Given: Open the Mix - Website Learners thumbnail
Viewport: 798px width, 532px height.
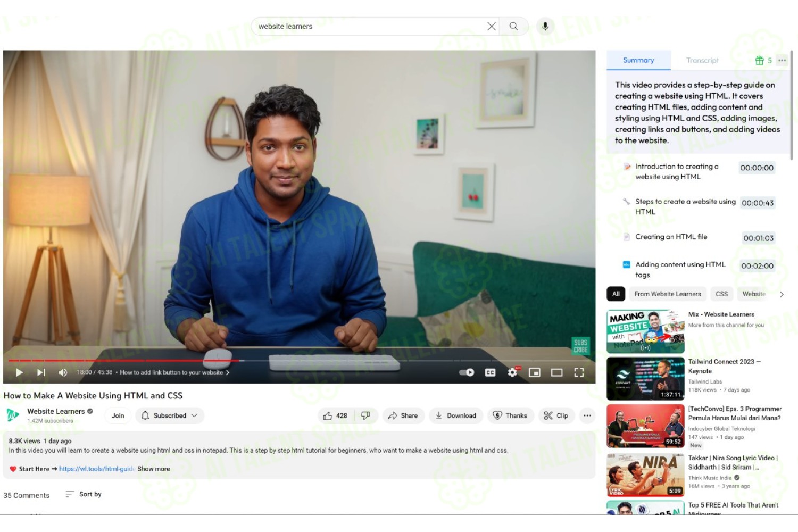Looking at the screenshot, I should 645,331.
